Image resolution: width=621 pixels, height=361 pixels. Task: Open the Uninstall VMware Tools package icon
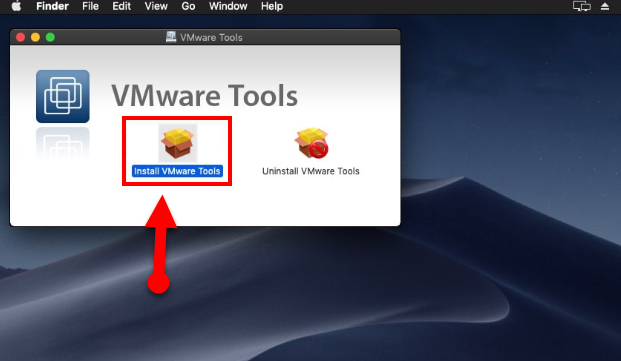pos(311,143)
